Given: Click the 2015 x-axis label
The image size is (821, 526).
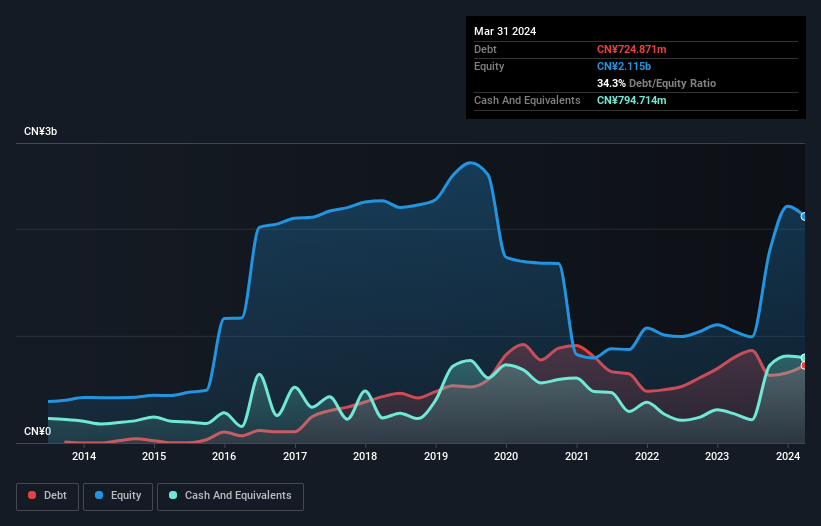Looking at the screenshot, I should 154,456.
